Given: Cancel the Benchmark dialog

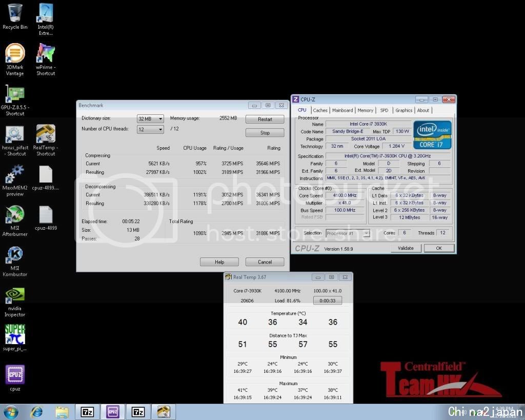Looking at the screenshot, I should pos(265,262).
